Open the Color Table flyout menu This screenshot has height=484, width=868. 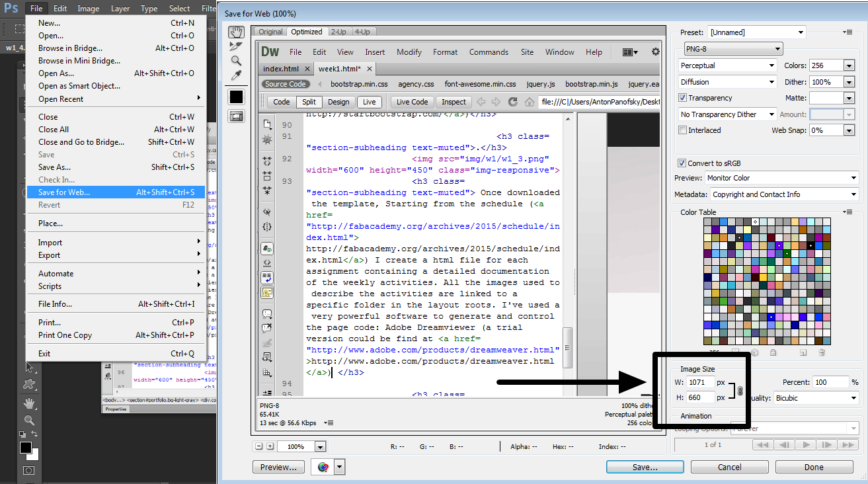848,212
